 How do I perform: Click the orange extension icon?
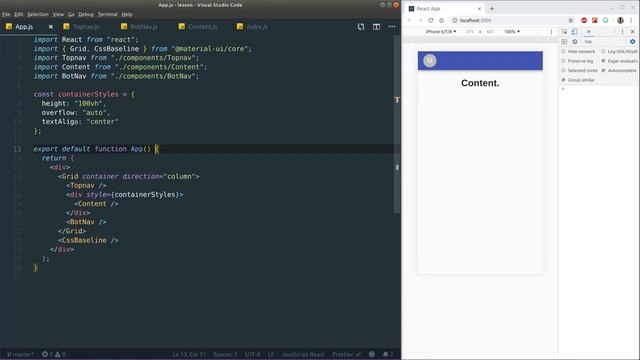pyautogui.click(x=595, y=20)
